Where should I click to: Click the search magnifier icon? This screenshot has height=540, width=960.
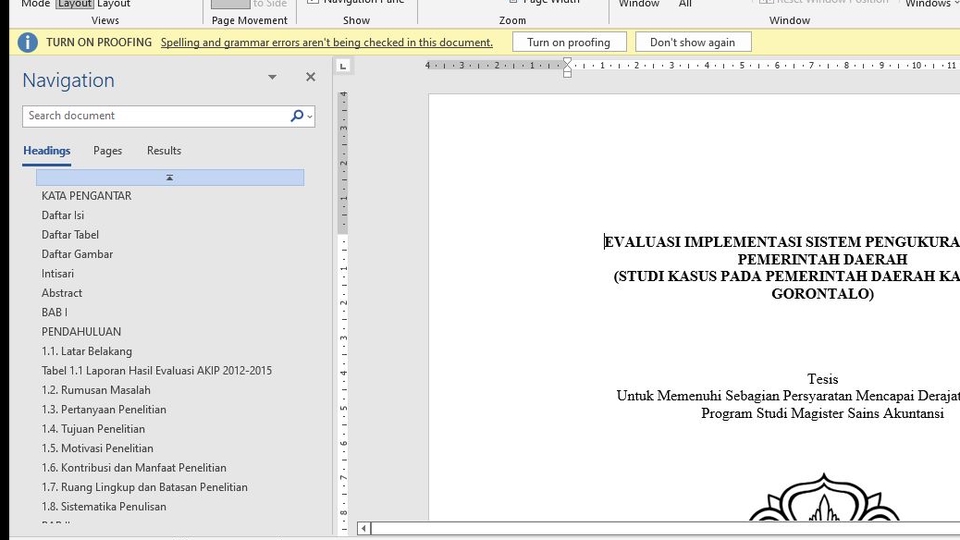[296, 116]
